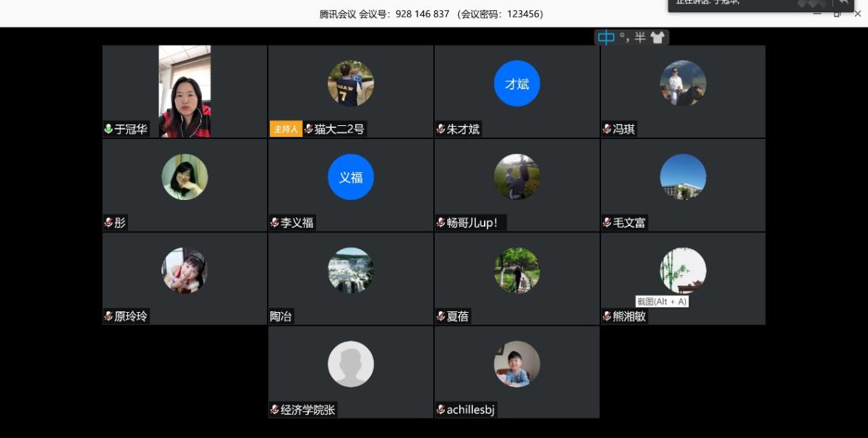This screenshot has height=438, width=868.
Task: Click the default gray avatar of 经济学院张
Action: coord(351,364)
